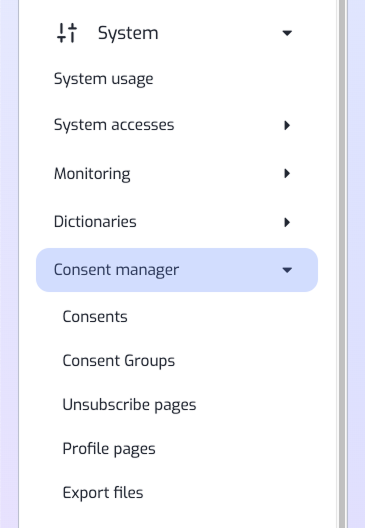This screenshot has height=528, width=365.
Task: Click the System sliders icon
Action: [67, 33]
